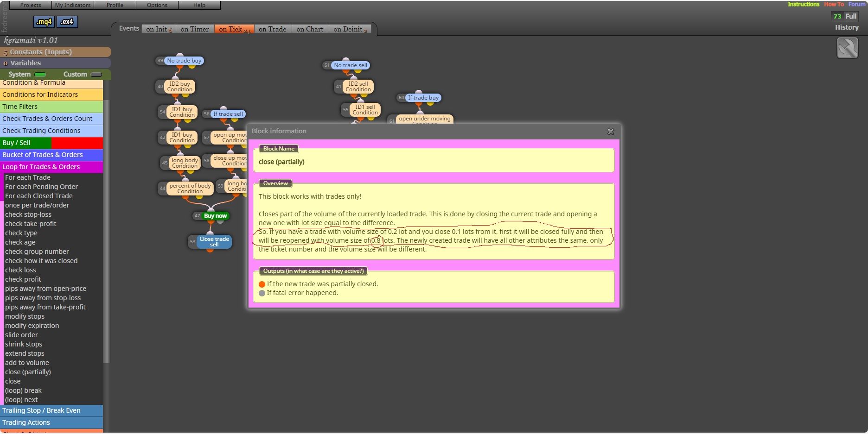Click the Buy now node

tap(215, 216)
